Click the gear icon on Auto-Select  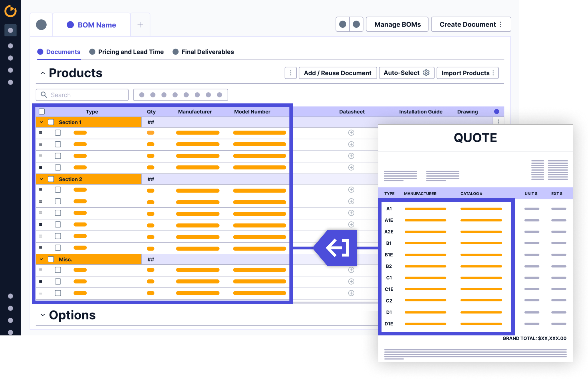point(426,73)
